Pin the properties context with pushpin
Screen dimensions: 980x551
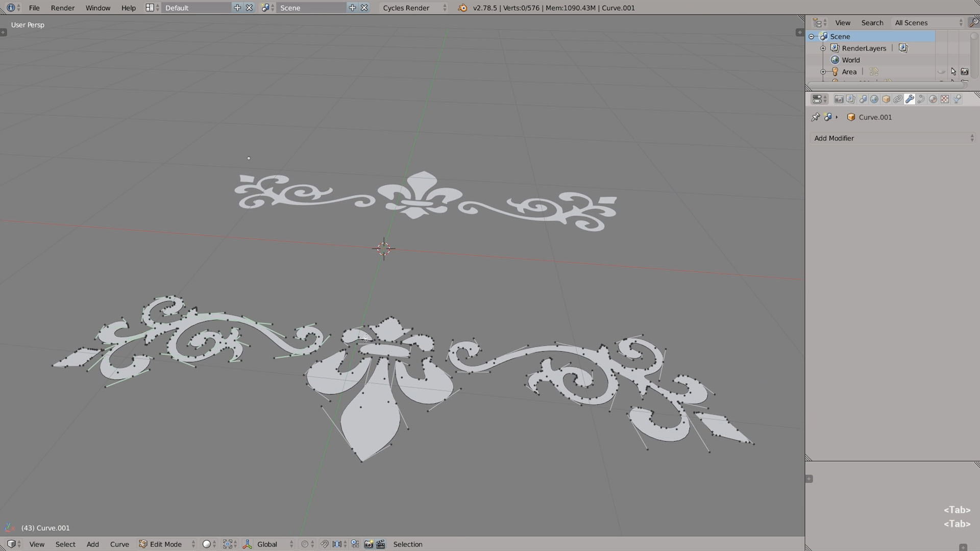(815, 117)
